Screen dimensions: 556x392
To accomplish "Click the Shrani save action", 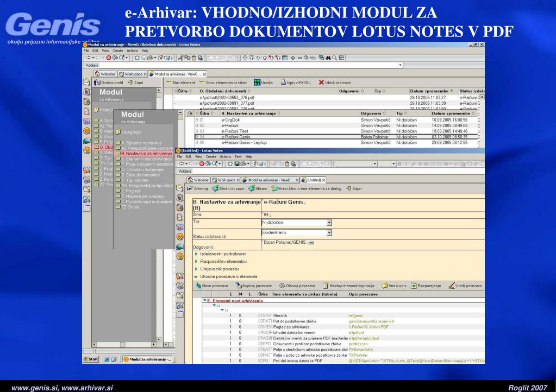I will pyautogui.click(x=258, y=188).
